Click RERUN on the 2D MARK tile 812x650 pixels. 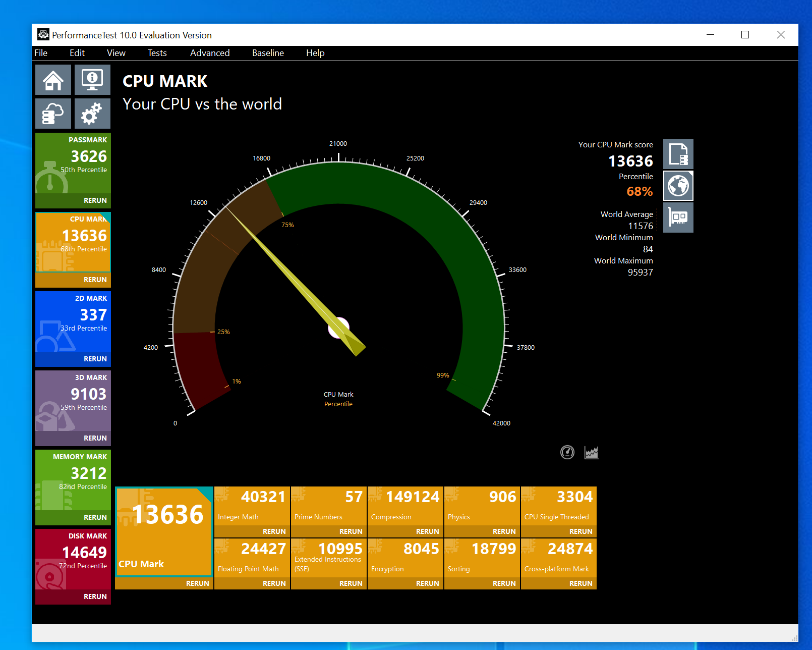[x=95, y=359]
